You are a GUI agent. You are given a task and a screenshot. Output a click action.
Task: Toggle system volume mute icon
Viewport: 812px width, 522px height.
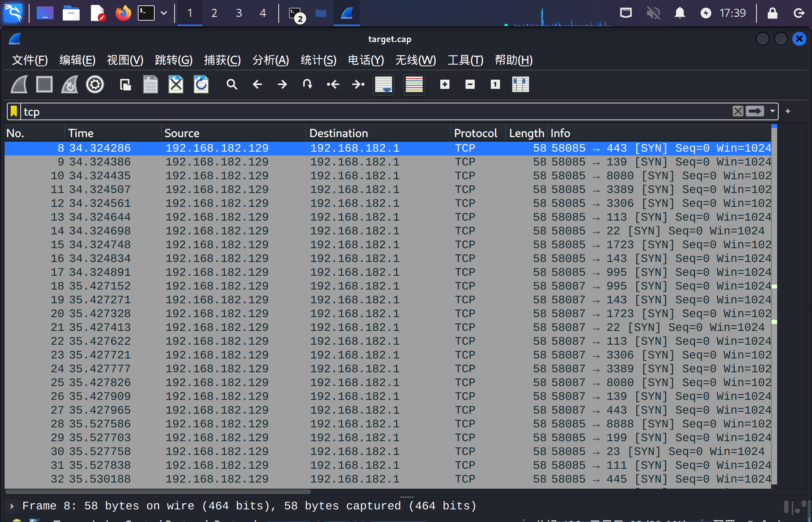[x=653, y=13]
